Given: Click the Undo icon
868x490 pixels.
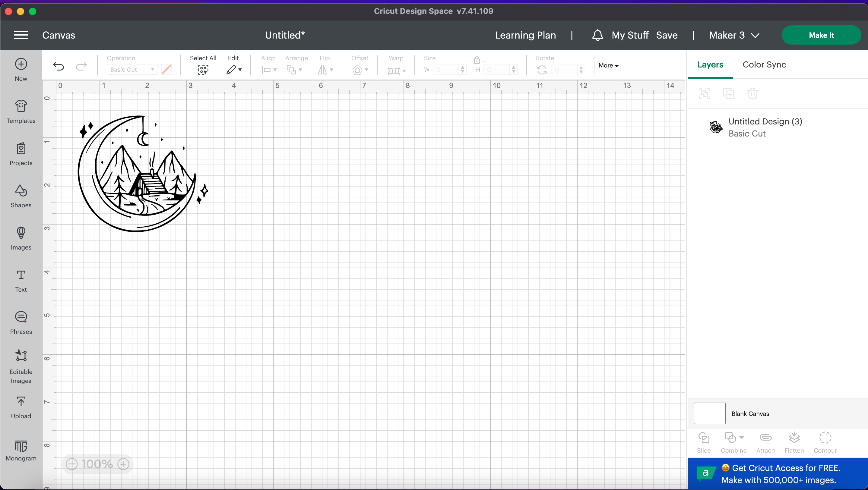Looking at the screenshot, I should coord(59,66).
